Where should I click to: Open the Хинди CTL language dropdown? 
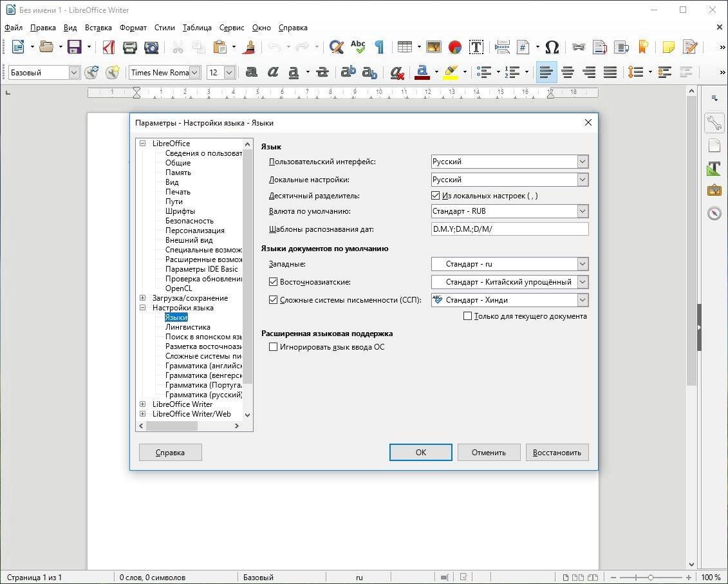(583, 300)
